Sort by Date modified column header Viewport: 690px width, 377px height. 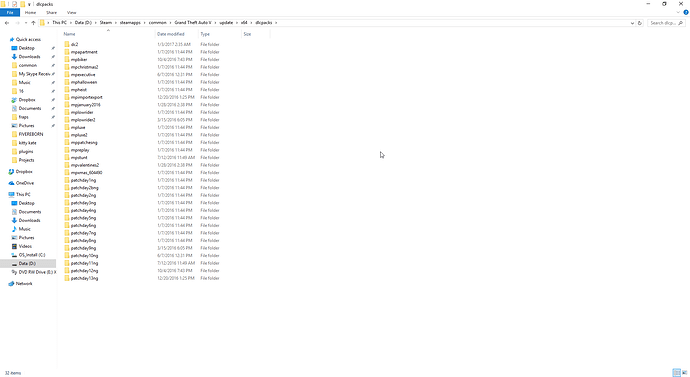pyautogui.click(x=171, y=34)
